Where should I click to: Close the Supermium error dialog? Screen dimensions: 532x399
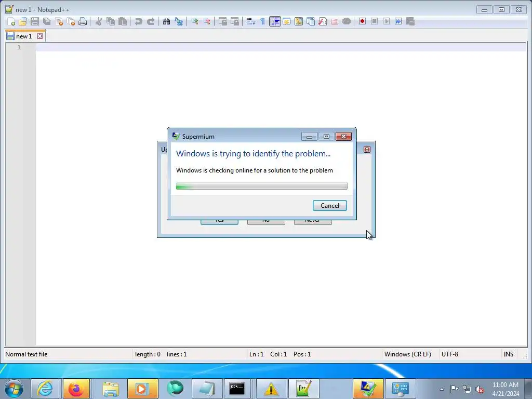coord(343,136)
